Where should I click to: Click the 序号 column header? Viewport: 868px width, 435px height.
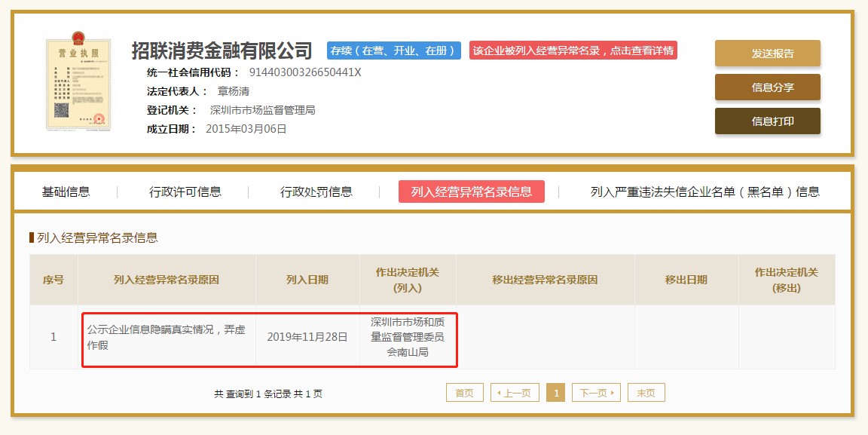53,280
